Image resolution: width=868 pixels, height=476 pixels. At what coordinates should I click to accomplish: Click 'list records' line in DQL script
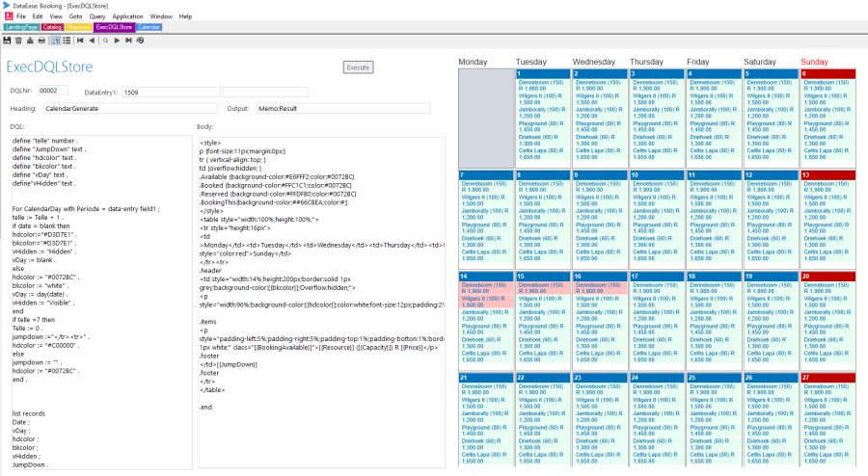click(x=29, y=413)
